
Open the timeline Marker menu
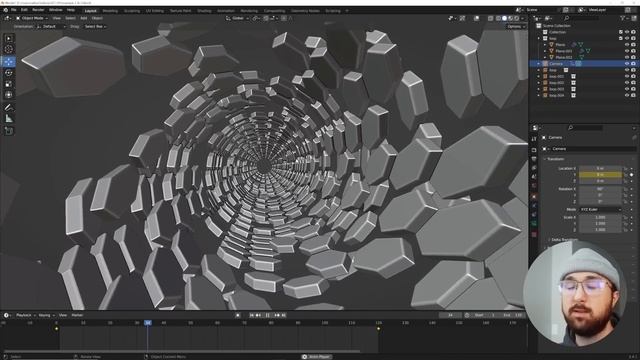[77, 315]
